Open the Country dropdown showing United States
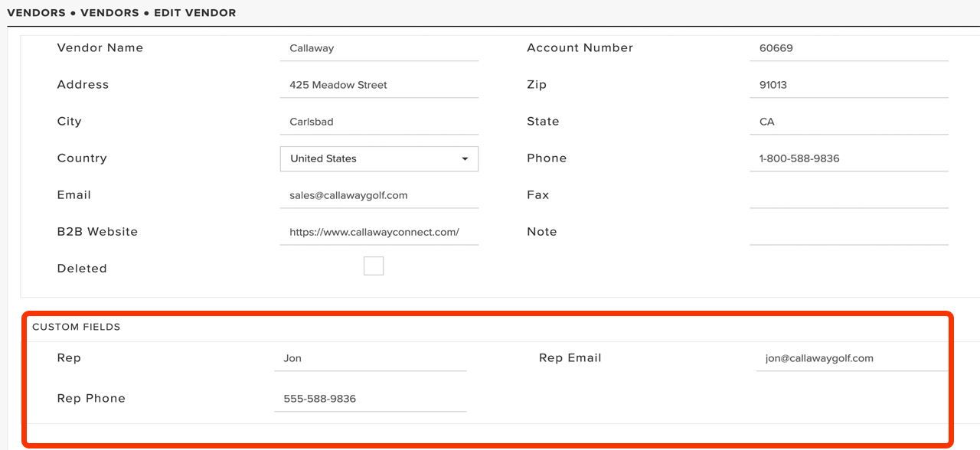 (379, 158)
